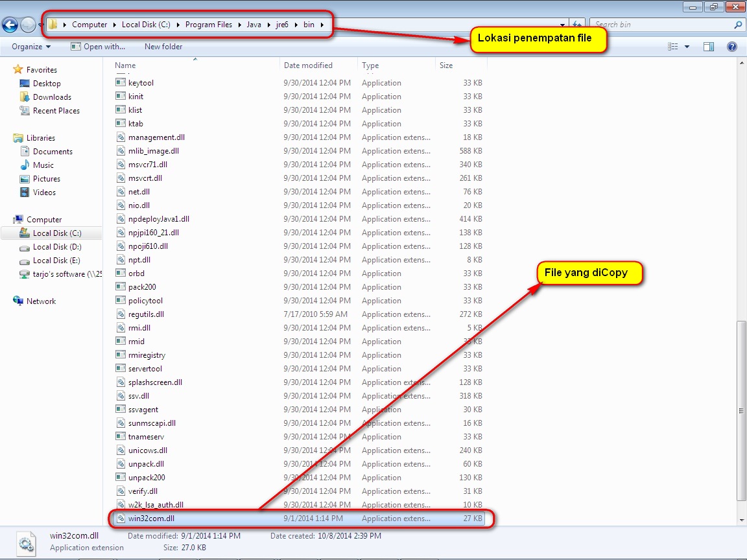Open the Music library in sidebar
Viewport: 747px width, 560px height.
(43, 165)
